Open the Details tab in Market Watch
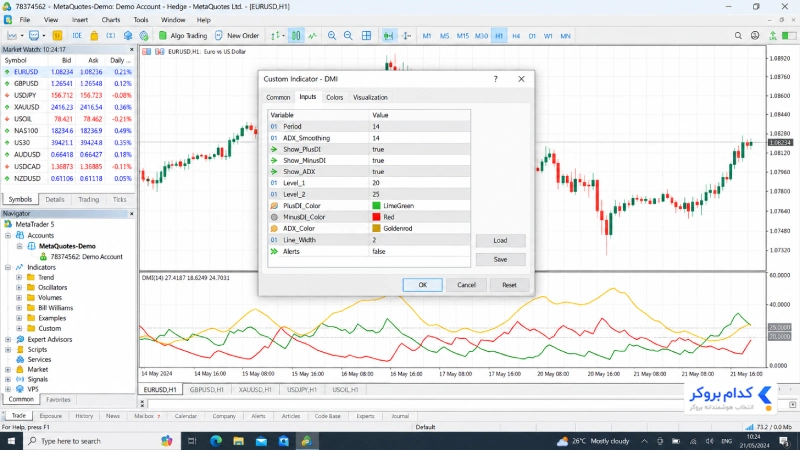Screen dimensions: 800x450 (55, 199)
